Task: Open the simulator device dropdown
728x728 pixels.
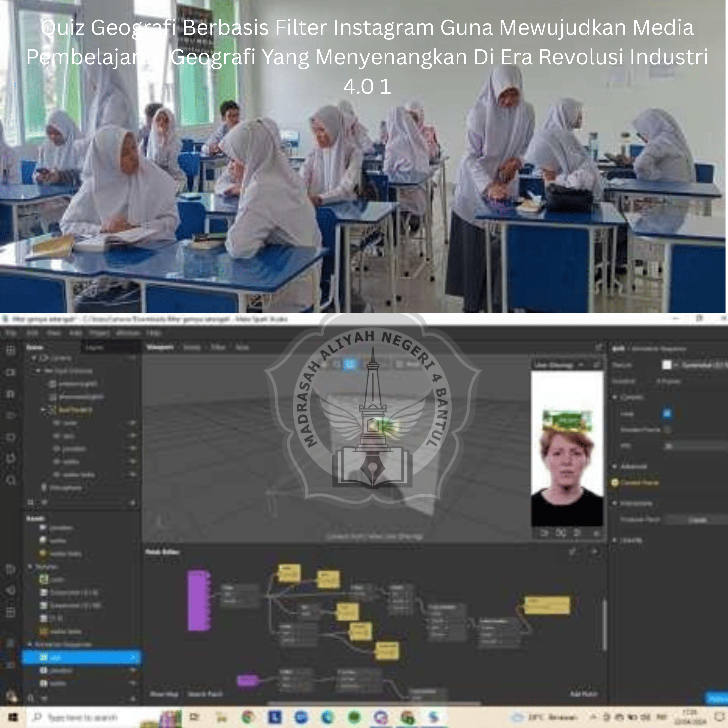Action: tap(559, 365)
